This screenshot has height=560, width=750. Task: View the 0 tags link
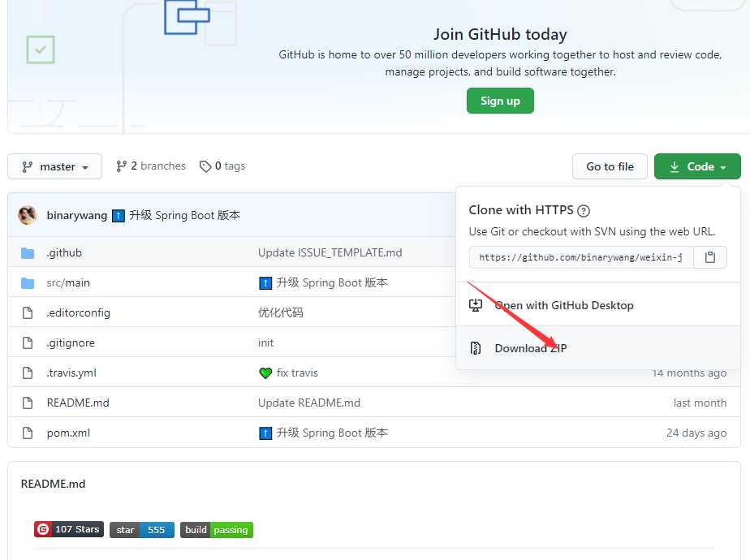(x=222, y=166)
